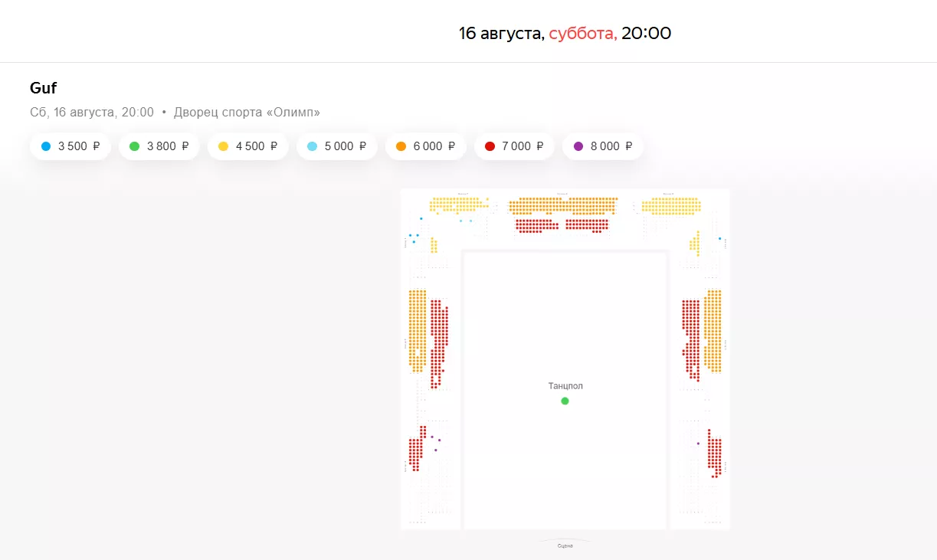Click the Танцпол label on the map
Image resolution: width=937 pixels, height=560 pixels.
565,386
